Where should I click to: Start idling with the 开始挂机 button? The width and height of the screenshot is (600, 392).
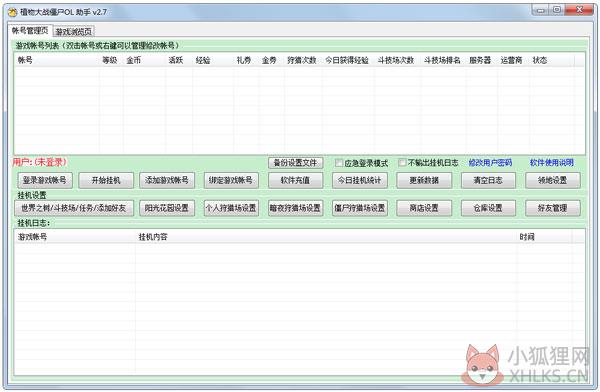tap(106, 180)
